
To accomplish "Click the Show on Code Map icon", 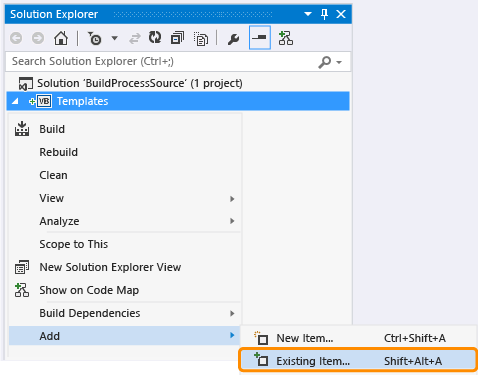I will [x=22, y=290].
